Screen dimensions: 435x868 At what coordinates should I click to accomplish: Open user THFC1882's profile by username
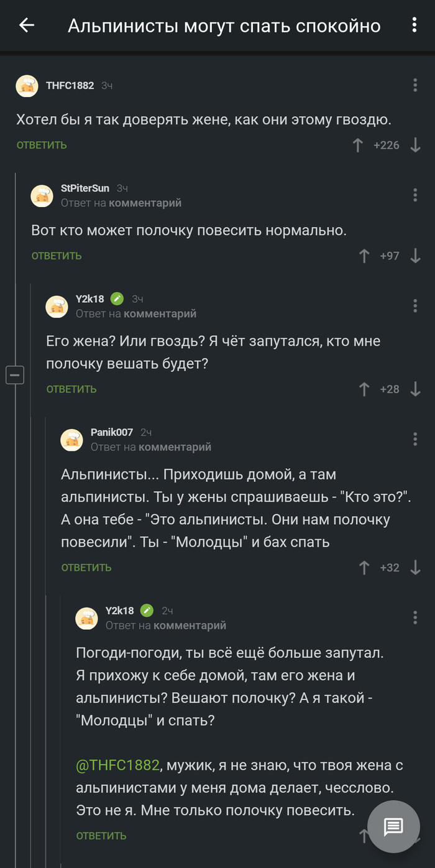click(x=70, y=86)
